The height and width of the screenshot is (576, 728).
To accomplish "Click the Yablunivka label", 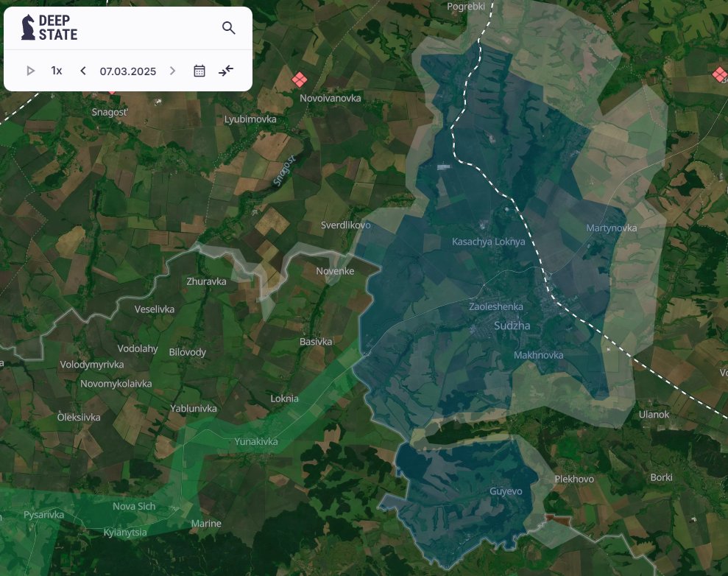I will click(x=193, y=409).
